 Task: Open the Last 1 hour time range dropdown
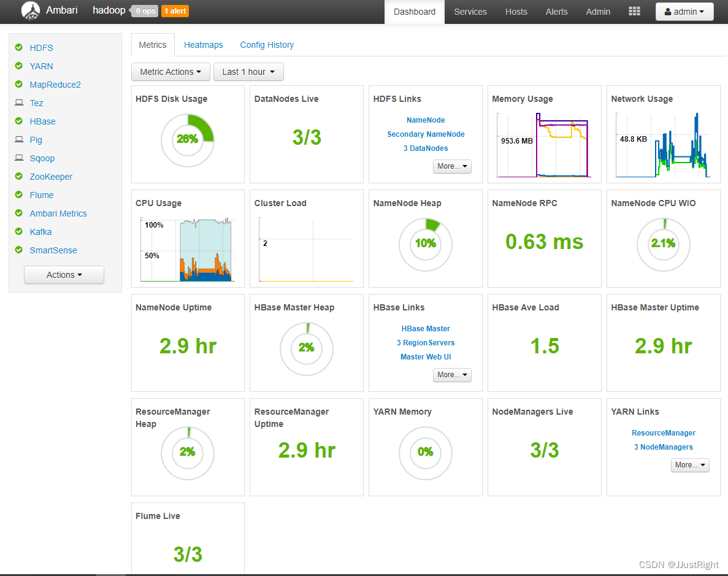point(248,72)
